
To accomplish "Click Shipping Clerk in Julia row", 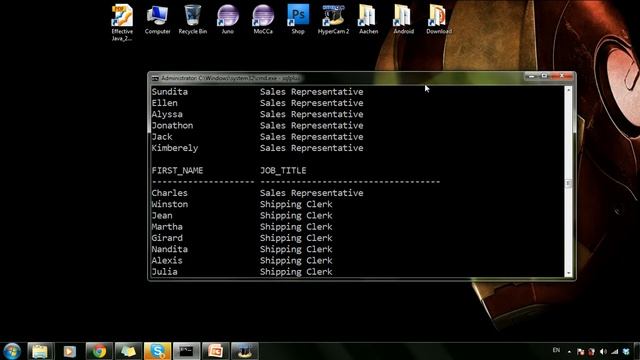I will (296, 272).
